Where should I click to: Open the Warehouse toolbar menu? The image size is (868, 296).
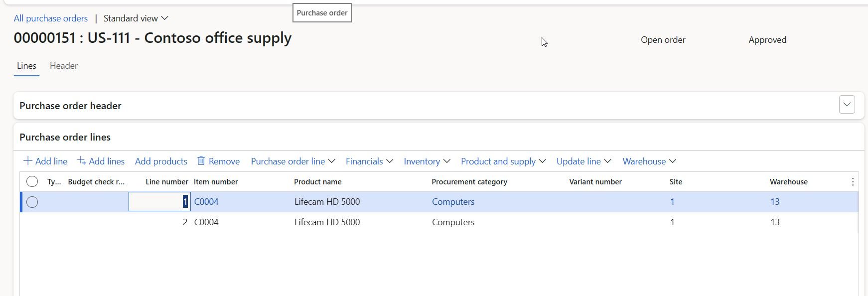[x=649, y=161]
